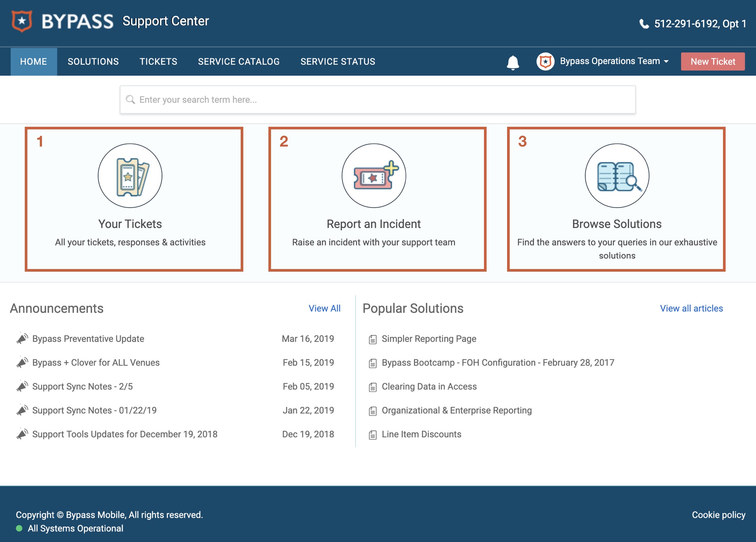756x542 pixels.
Task: Click the Bypass shield logo in header
Action: coord(22,21)
